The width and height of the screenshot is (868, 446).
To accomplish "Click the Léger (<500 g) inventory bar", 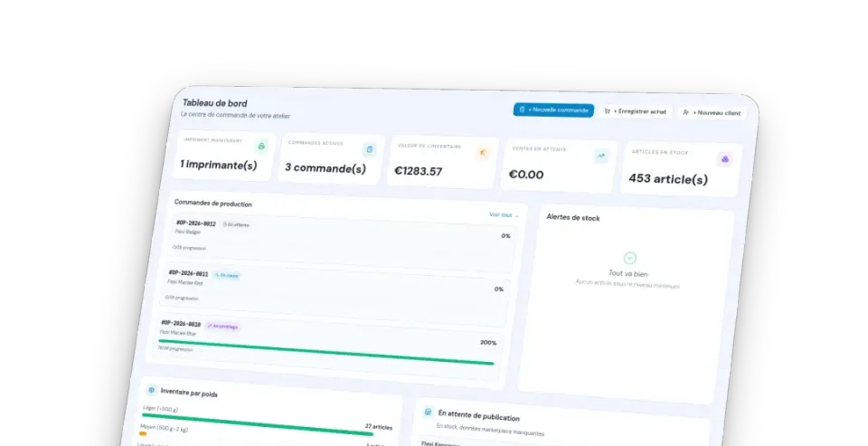I will tap(258, 424).
